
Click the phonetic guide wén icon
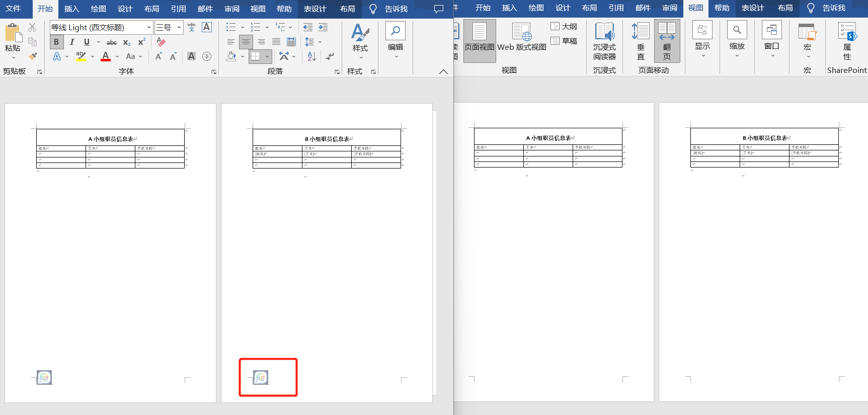coord(191,27)
